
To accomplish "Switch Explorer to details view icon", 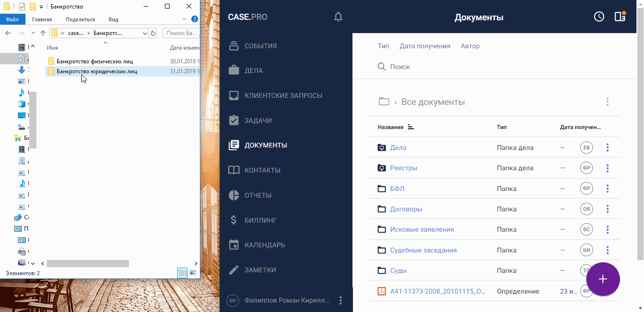I will coord(182,273).
